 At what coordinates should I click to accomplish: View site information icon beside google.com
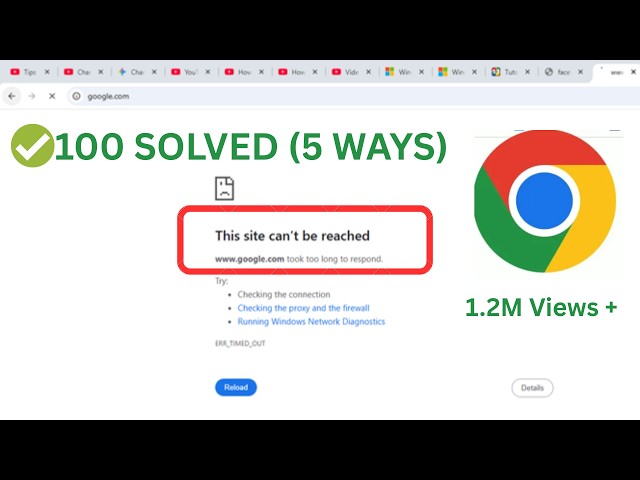[76, 96]
